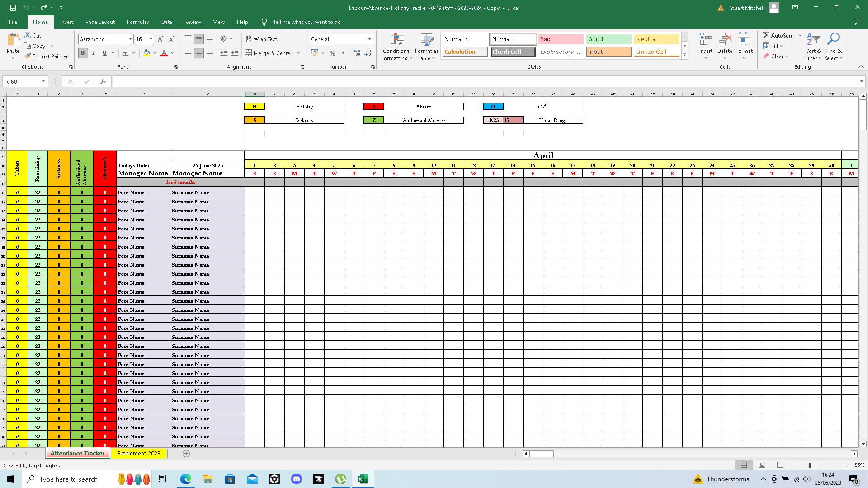Image resolution: width=868 pixels, height=488 pixels.
Task: Click Tell me what you want to do
Action: point(307,22)
